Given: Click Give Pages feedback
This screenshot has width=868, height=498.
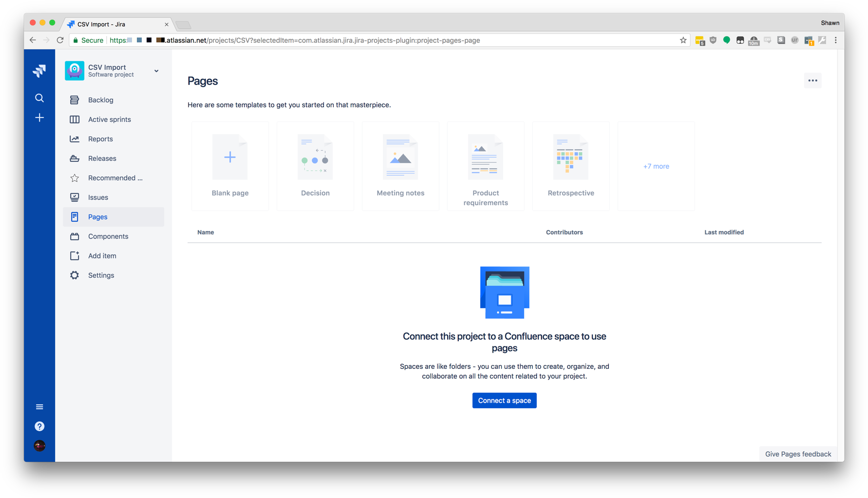Looking at the screenshot, I should tap(798, 454).
